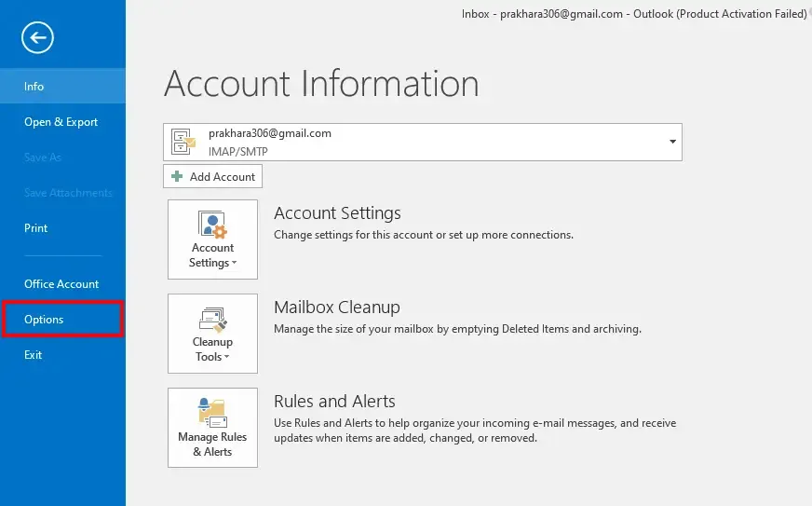
Task: Expand the Account Settings dropdown arrow
Action: click(x=234, y=263)
